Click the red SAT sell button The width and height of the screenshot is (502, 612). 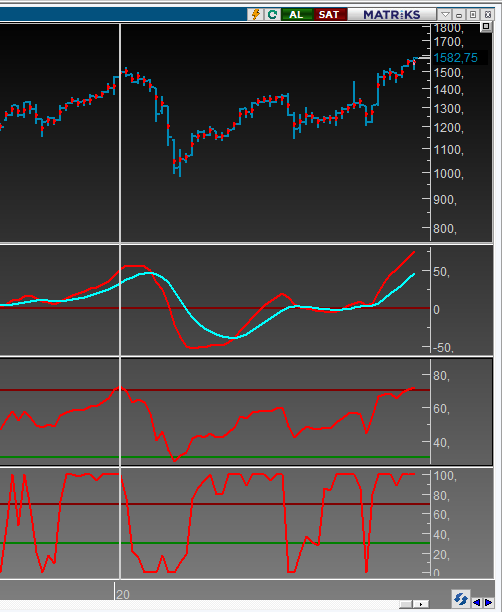329,14
